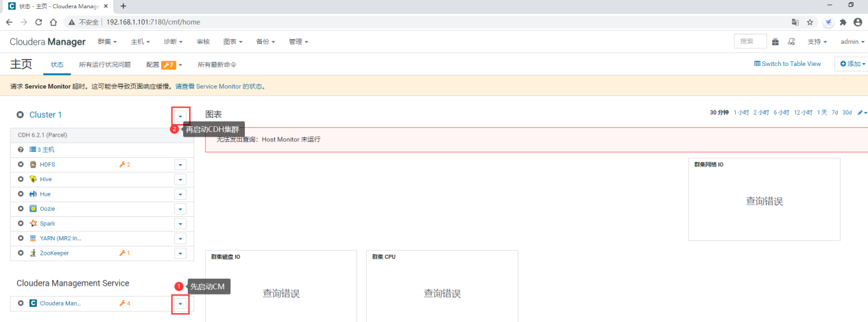The height and width of the screenshot is (322, 868).
Task: Open the HDFS row actions dropdown
Action: point(180,165)
